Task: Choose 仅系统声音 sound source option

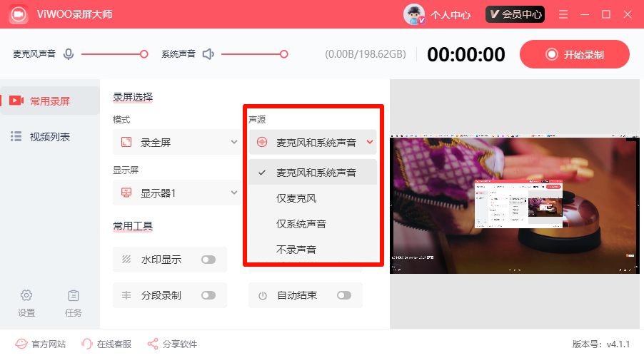Action: pos(313,224)
